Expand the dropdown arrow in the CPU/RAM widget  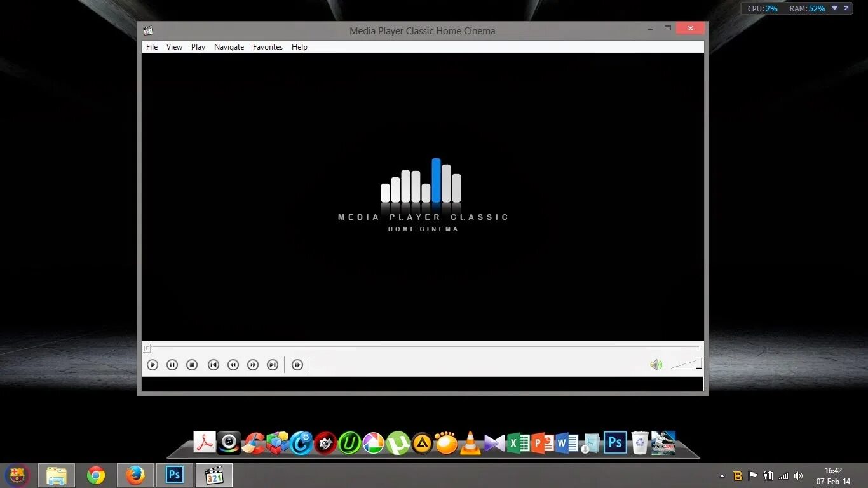tap(833, 8)
